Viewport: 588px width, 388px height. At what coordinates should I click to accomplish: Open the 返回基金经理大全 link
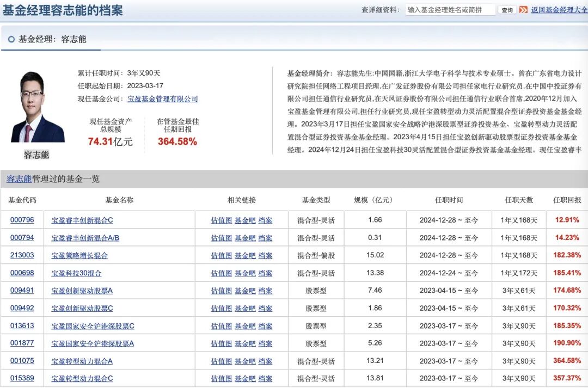point(559,10)
